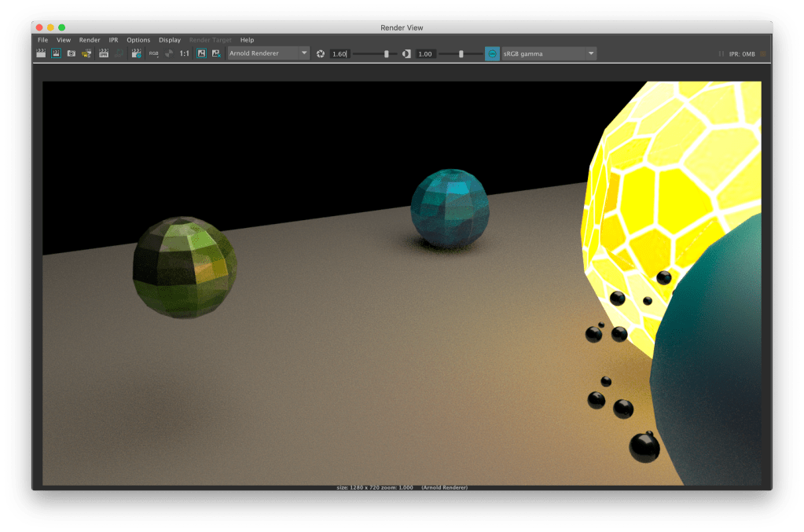The width and height of the screenshot is (804, 532).
Task: Open Render Settings from the toolbar icon
Action: coord(137,53)
